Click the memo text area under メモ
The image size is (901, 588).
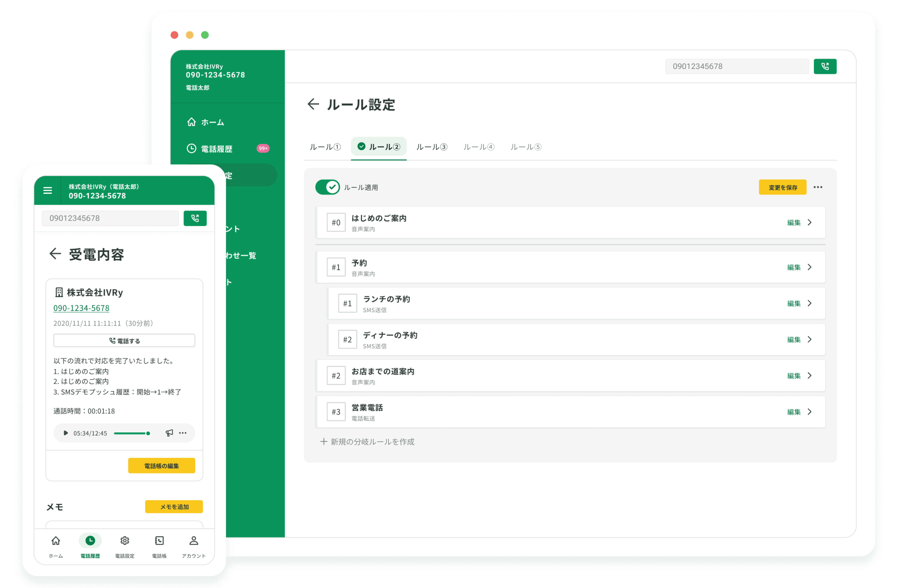point(124,524)
